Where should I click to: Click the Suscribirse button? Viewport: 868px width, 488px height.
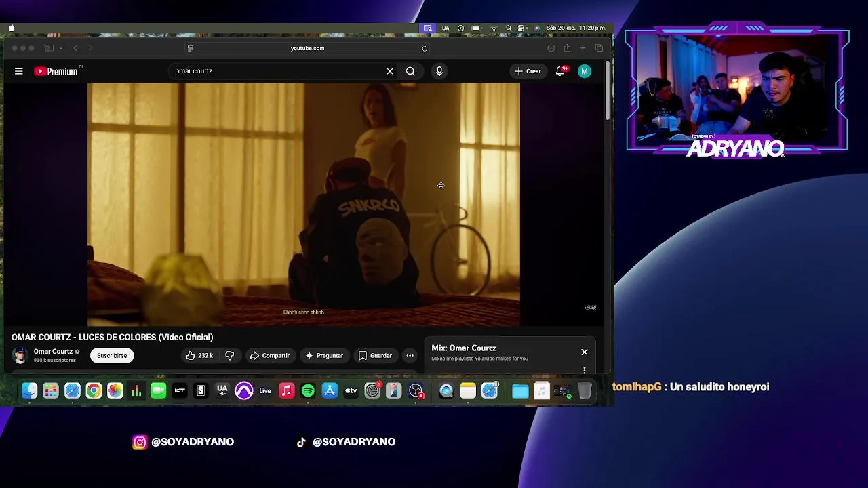pos(112,355)
